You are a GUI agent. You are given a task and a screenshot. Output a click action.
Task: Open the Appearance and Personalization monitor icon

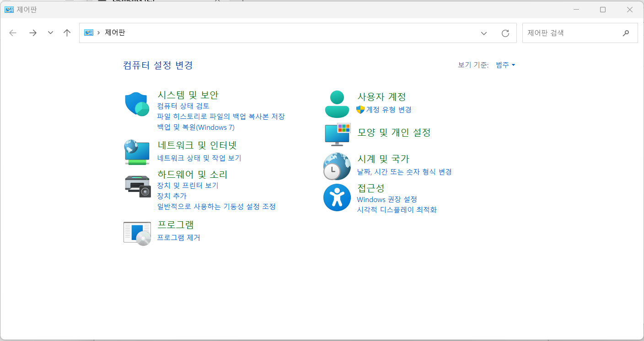[x=338, y=134]
